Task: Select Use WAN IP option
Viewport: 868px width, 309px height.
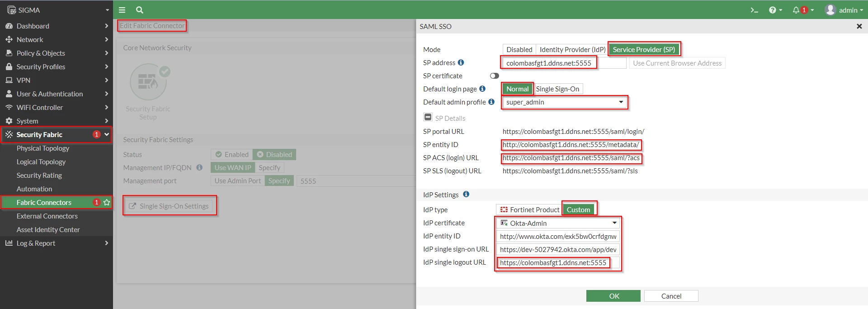Action: click(x=233, y=168)
